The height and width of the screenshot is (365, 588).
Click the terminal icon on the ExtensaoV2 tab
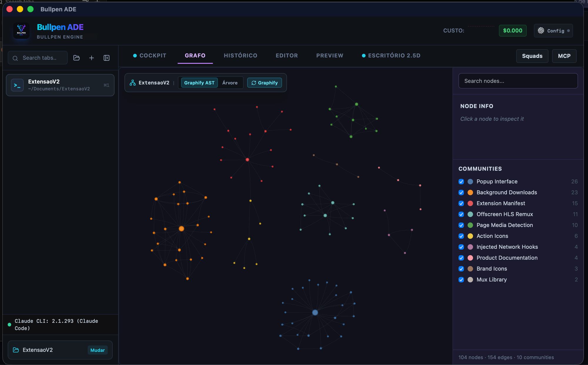click(x=17, y=85)
